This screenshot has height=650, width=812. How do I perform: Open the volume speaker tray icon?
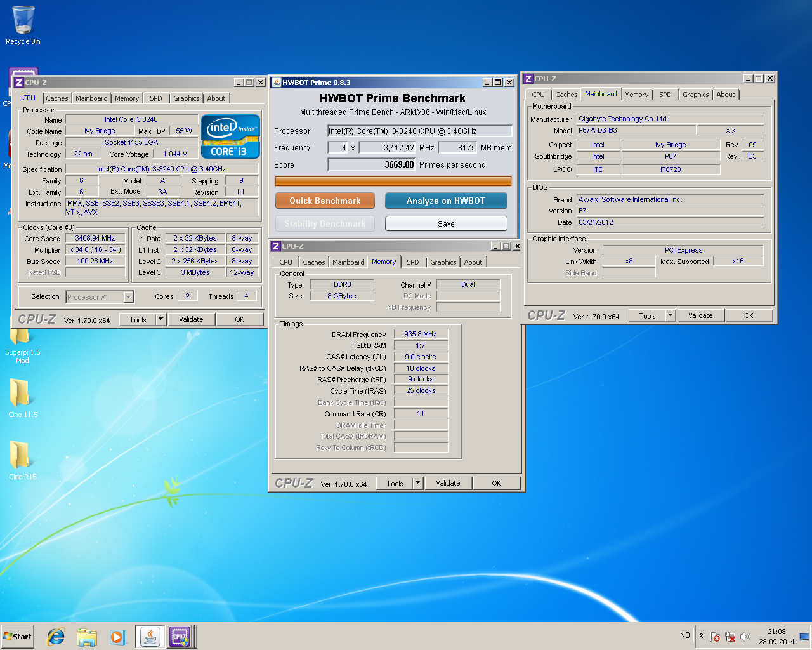745,636
